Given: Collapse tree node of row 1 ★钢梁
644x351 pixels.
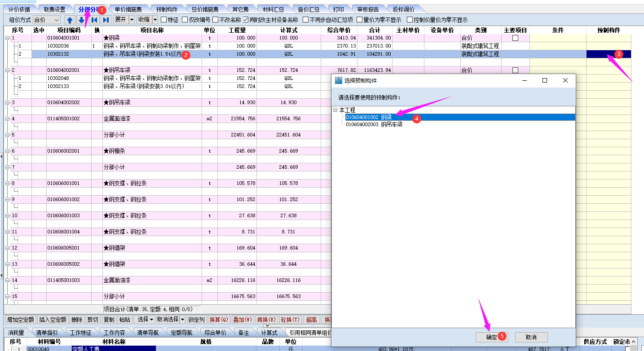Looking at the screenshot, I should (x=7, y=38).
